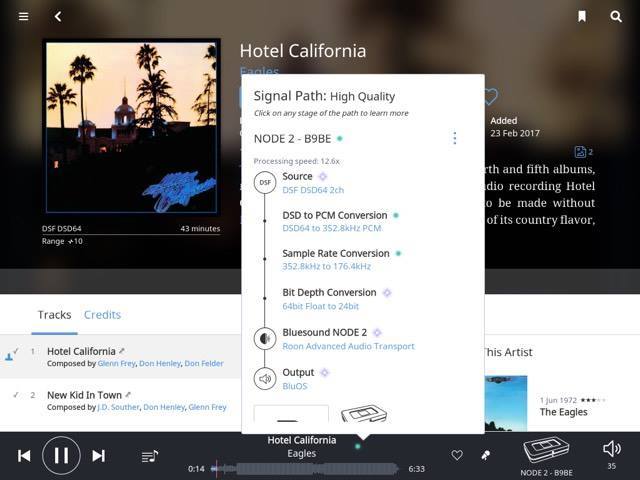Screen dimensions: 640x480
Task: Click 6:33 total duration in playbar
Action: click(x=416, y=469)
